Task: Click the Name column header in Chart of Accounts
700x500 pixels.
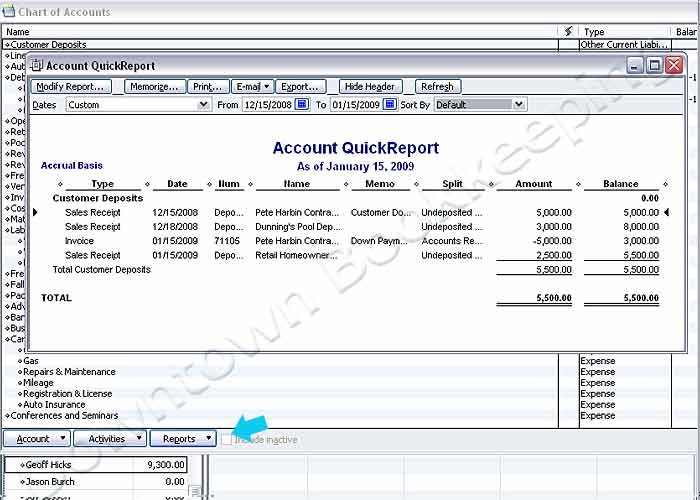Action: tap(18, 32)
